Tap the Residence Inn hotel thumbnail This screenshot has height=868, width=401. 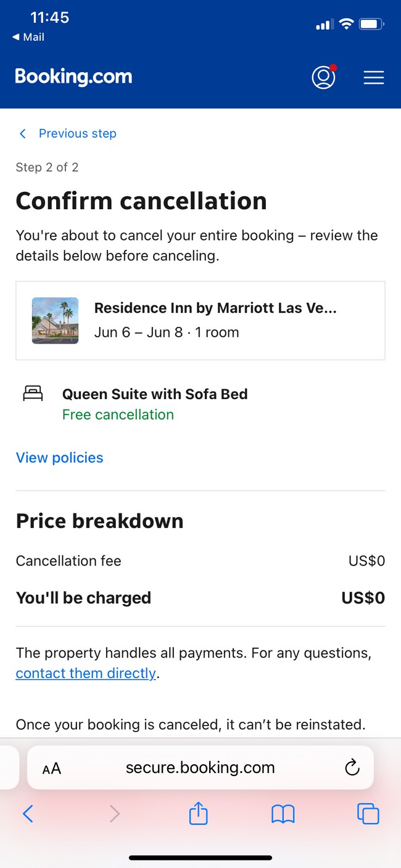[x=55, y=320]
